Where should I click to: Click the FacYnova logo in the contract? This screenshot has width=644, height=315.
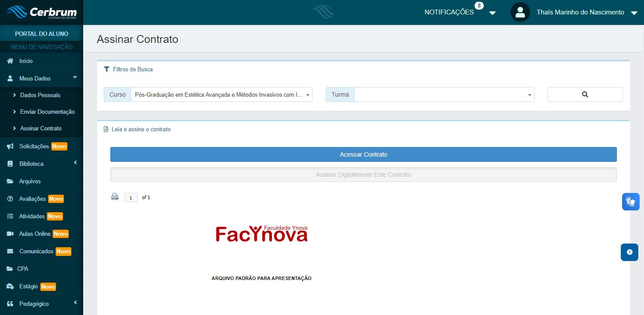tap(262, 234)
